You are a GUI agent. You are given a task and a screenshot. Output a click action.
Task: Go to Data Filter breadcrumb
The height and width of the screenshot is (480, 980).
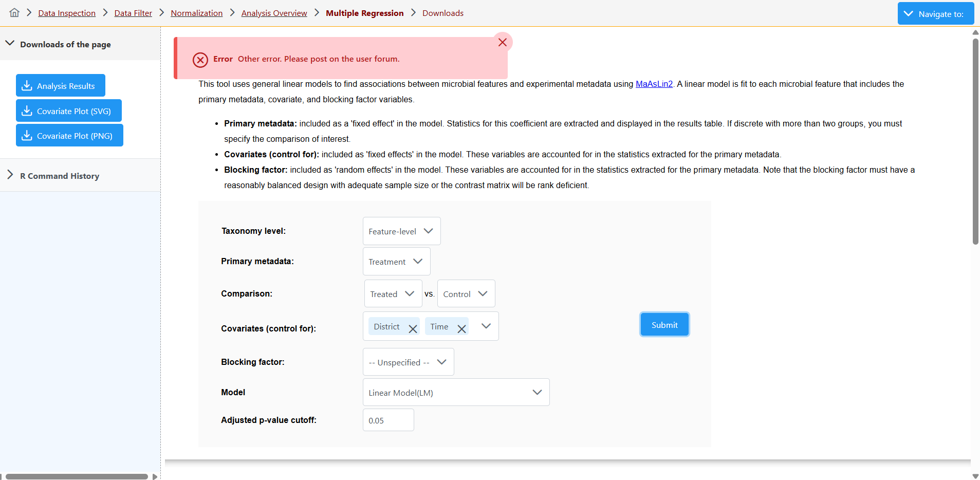[x=133, y=13]
